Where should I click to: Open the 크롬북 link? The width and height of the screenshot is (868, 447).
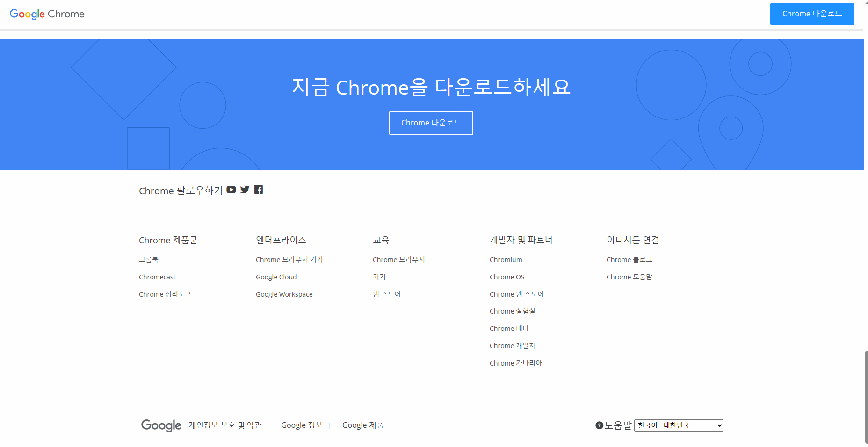coord(148,259)
